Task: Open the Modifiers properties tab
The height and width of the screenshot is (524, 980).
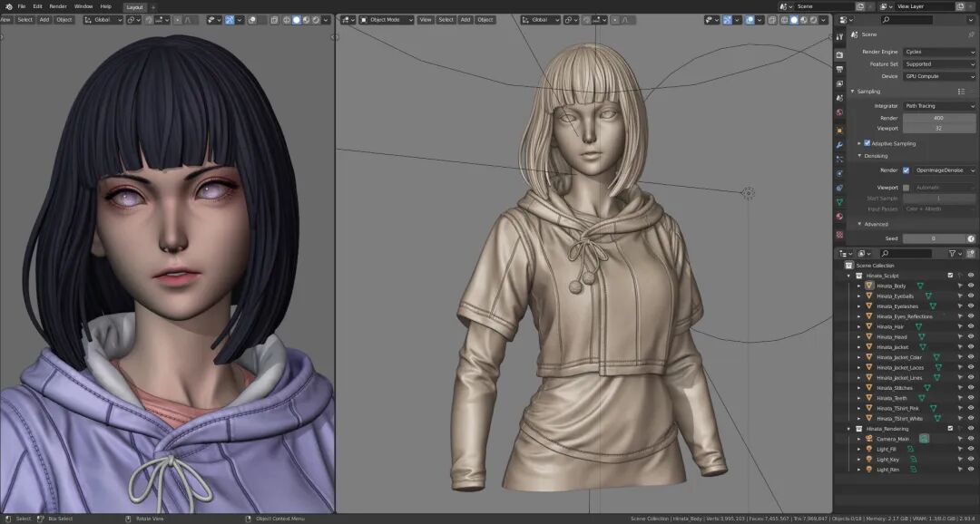Action: pyautogui.click(x=839, y=145)
